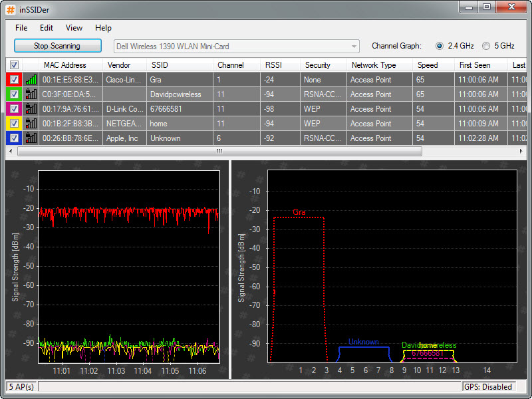Open the View menu
Viewport: 532px width, 399px height.
(x=74, y=28)
